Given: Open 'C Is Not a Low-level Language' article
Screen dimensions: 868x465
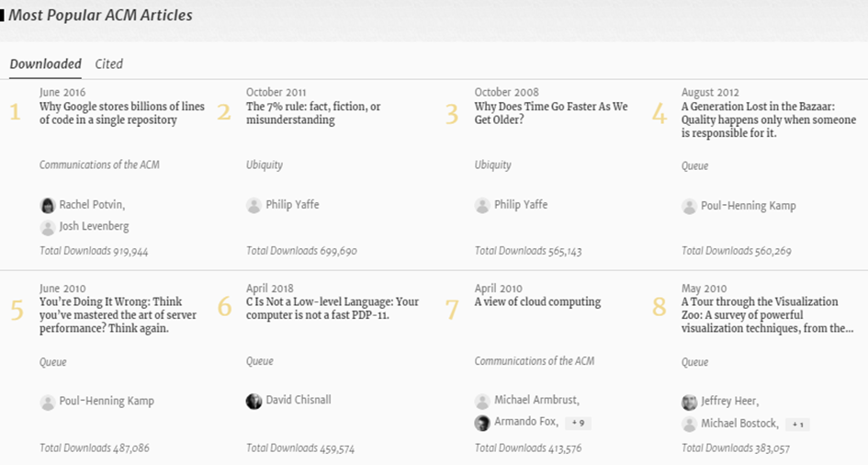Looking at the screenshot, I should click(x=333, y=309).
